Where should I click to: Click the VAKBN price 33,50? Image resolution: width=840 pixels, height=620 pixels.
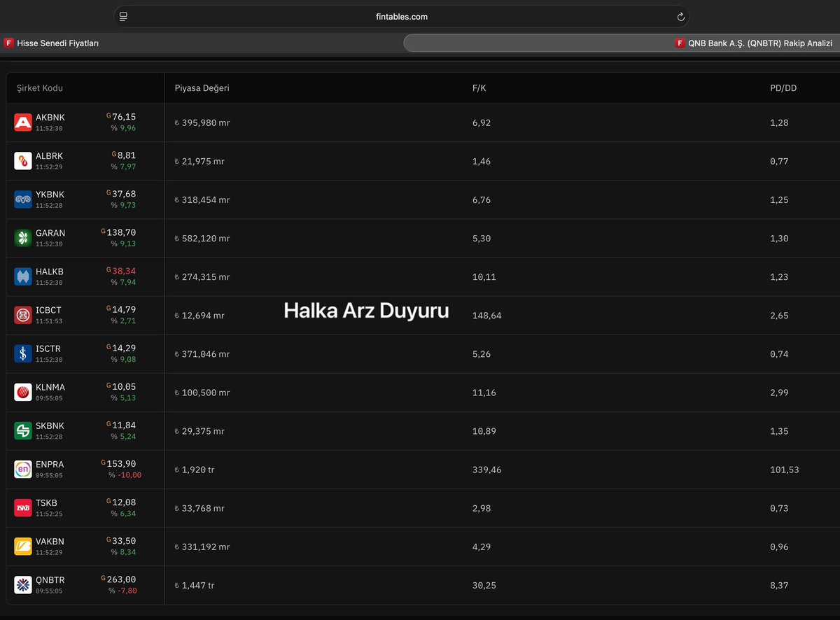124,540
